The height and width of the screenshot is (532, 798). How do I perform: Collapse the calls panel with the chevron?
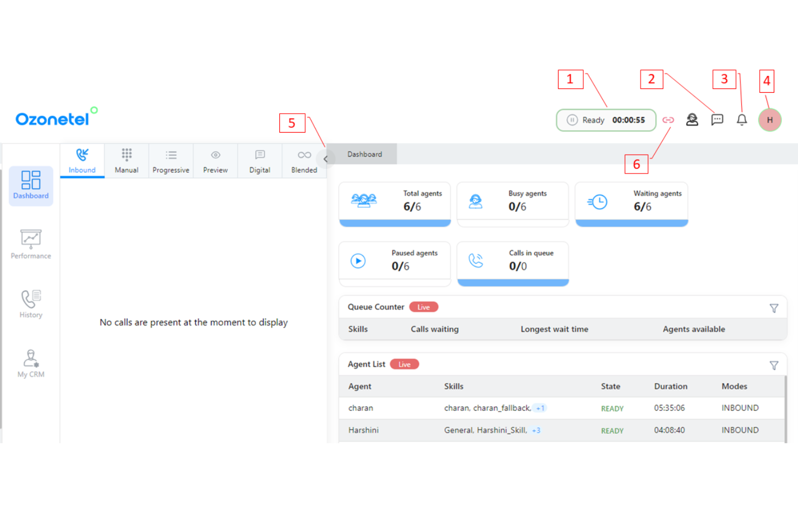click(326, 158)
